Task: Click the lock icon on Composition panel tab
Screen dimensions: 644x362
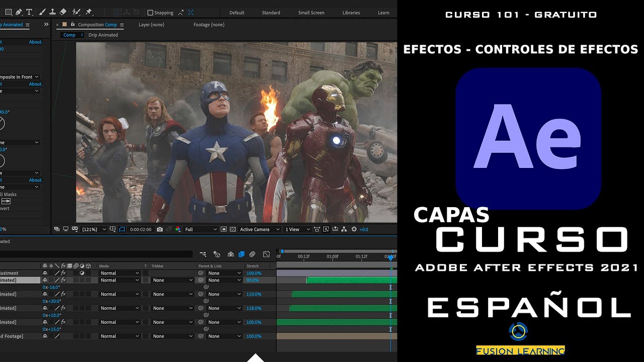Action: coord(73,24)
